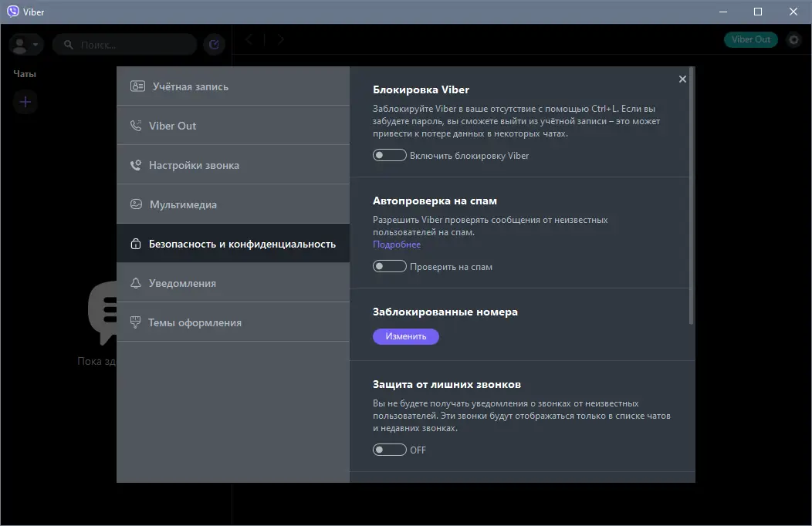
Task: Click the forward navigation arrow
Action: tap(280, 39)
